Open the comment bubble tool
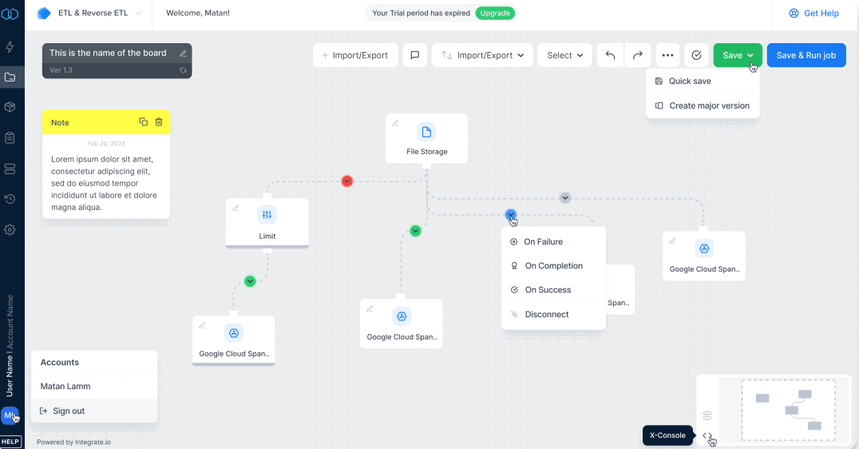This screenshot has width=859, height=449. point(415,55)
